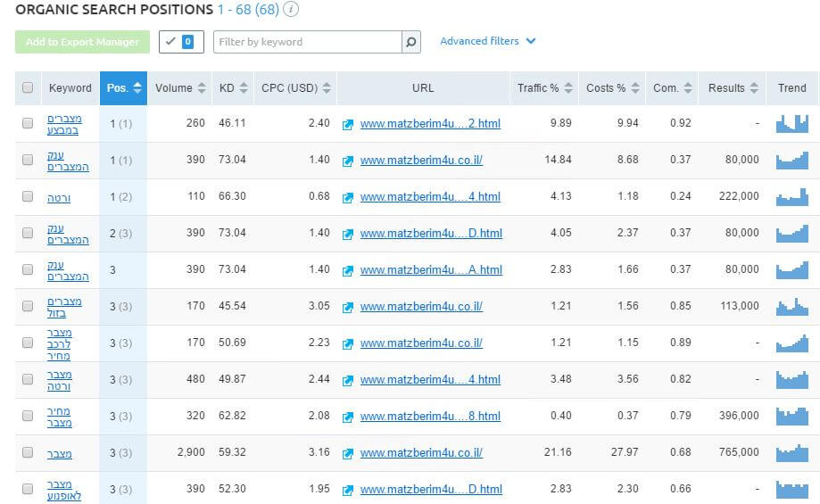Click Traffic % column sort arrows
Screen dimensions: 820x504
(x=568, y=87)
